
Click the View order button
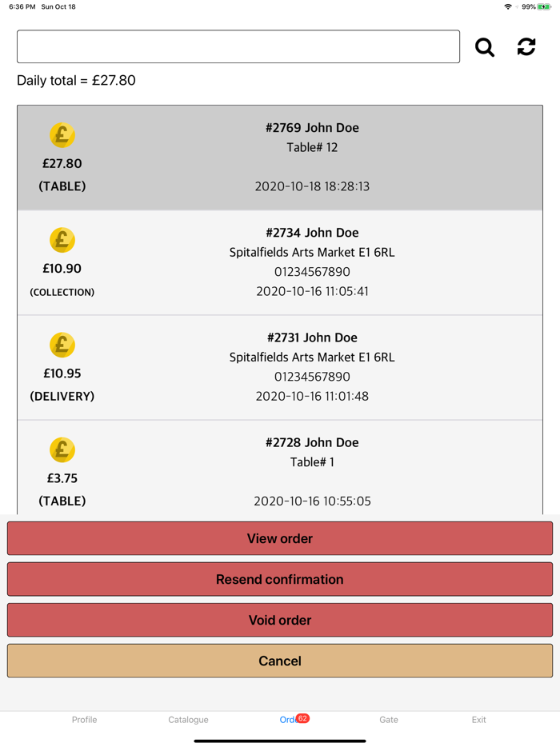[280, 538]
